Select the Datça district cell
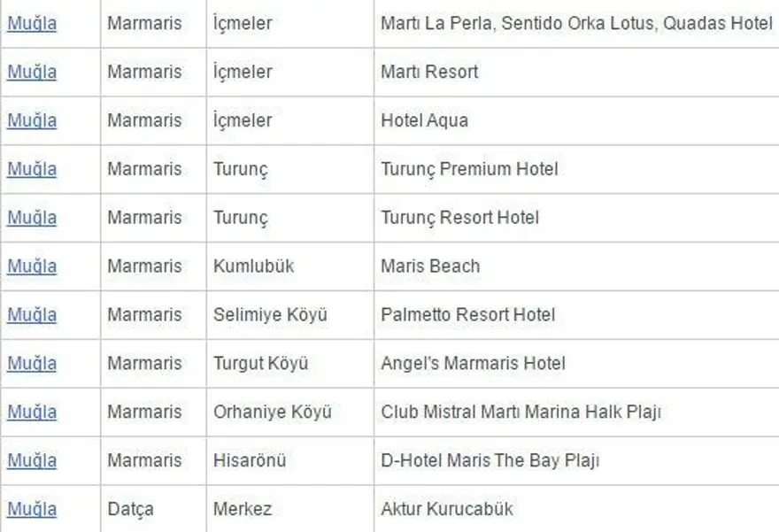Screen dimensions: 779x532 point(129,509)
